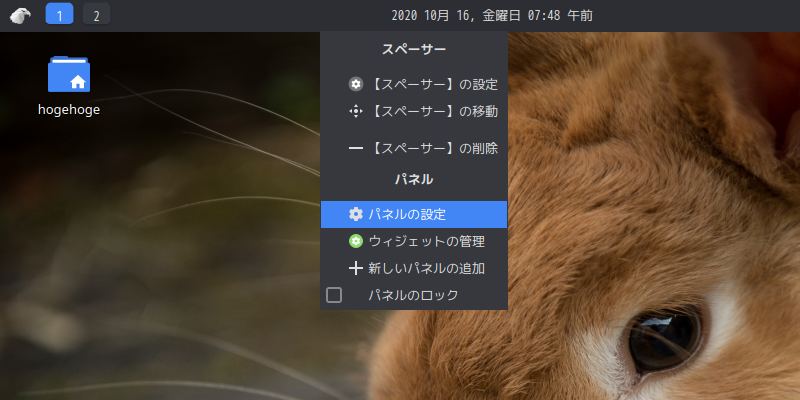
Task: Switch to workspace 2
Action: pyautogui.click(x=96, y=14)
